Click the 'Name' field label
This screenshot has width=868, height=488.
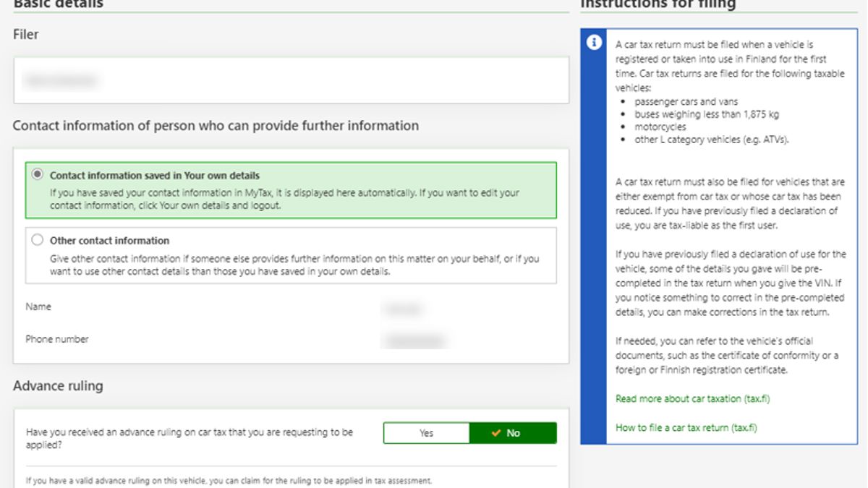pos(38,307)
